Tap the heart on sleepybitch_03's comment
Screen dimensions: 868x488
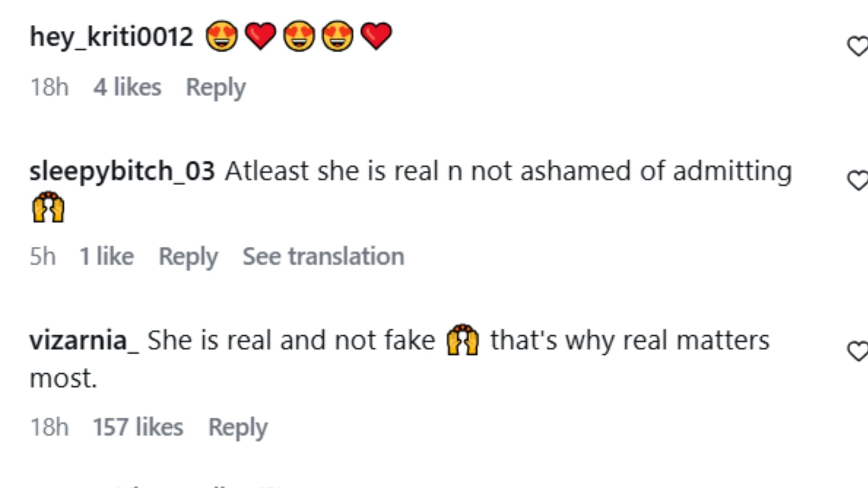(858, 180)
